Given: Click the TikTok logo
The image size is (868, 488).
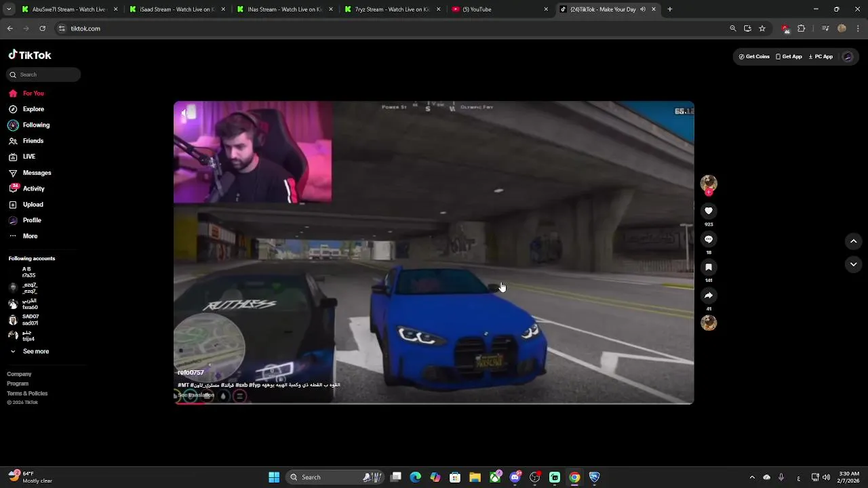Looking at the screenshot, I should coord(30,55).
